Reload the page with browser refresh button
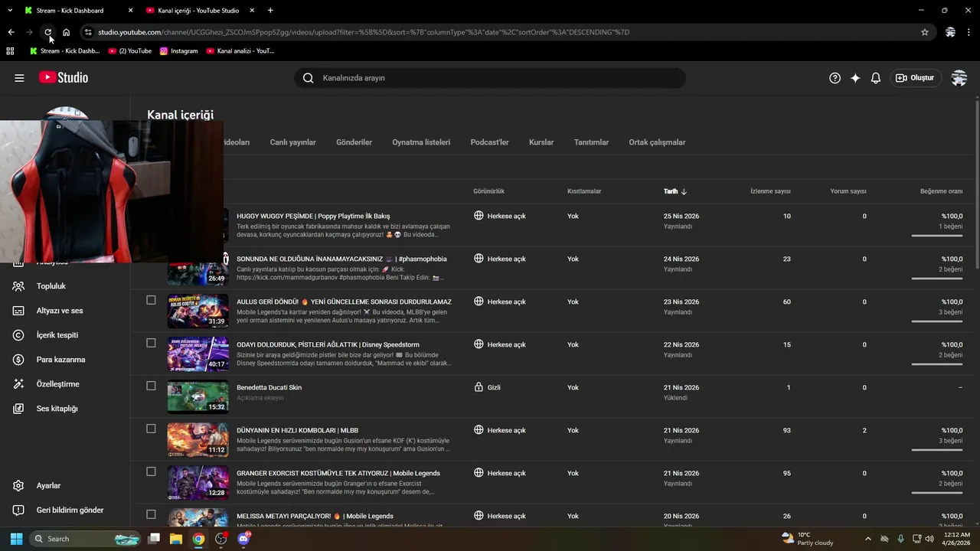 tap(47, 32)
